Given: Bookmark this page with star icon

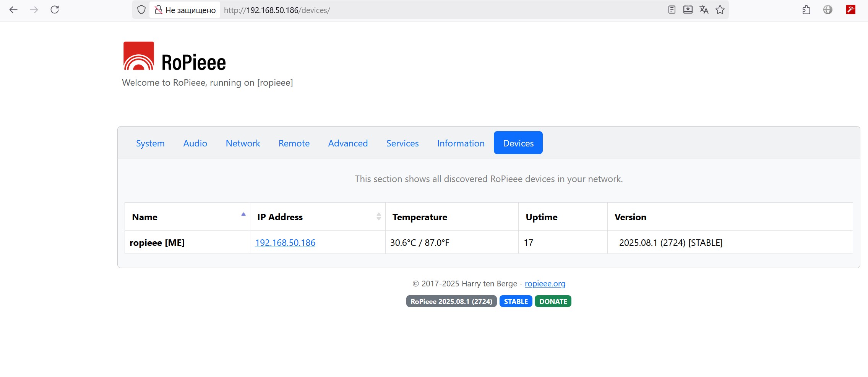Looking at the screenshot, I should tap(720, 10).
